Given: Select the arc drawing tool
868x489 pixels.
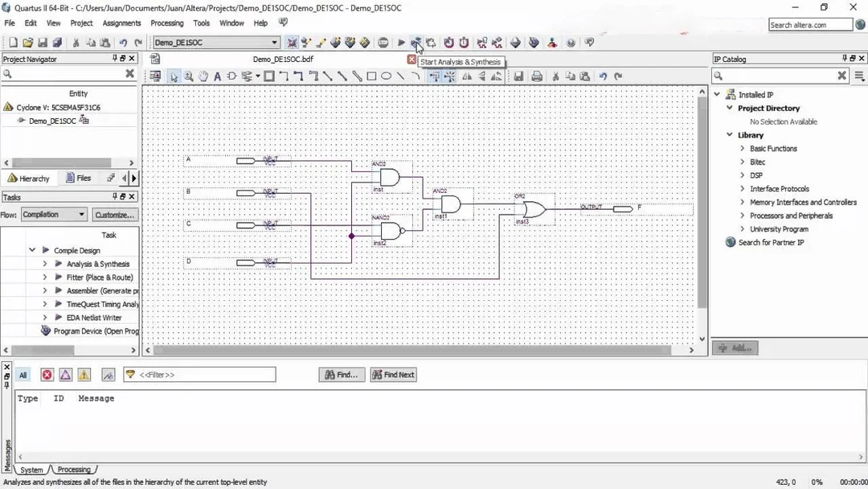Looking at the screenshot, I should (416, 76).
